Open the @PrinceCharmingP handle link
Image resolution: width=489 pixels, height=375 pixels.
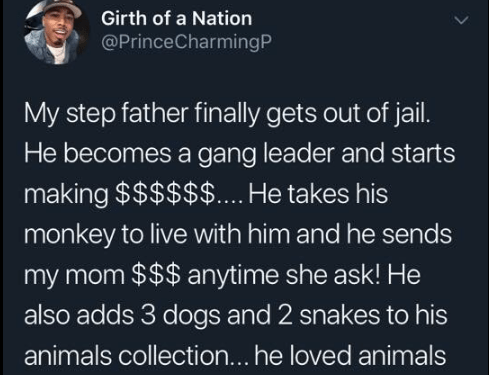pyautogui.click(x=186, y=42)
